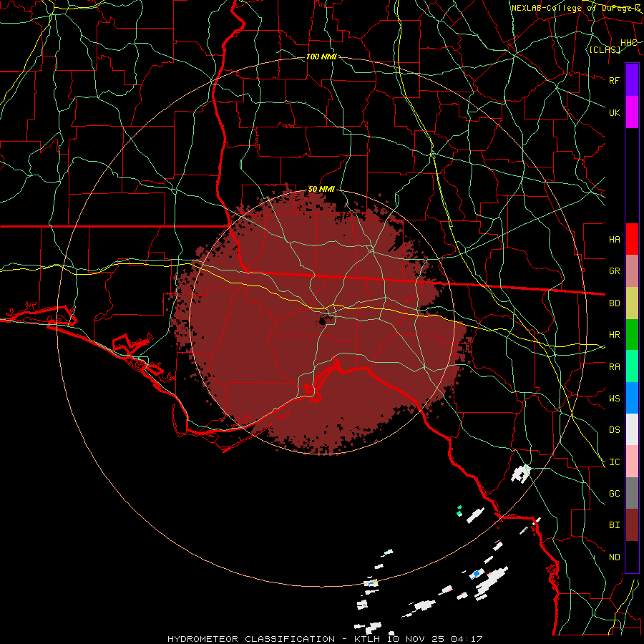The height and width of the screenshot is (644, 644).
Task: Select the "GR" legend label
Action: point(615,271)
